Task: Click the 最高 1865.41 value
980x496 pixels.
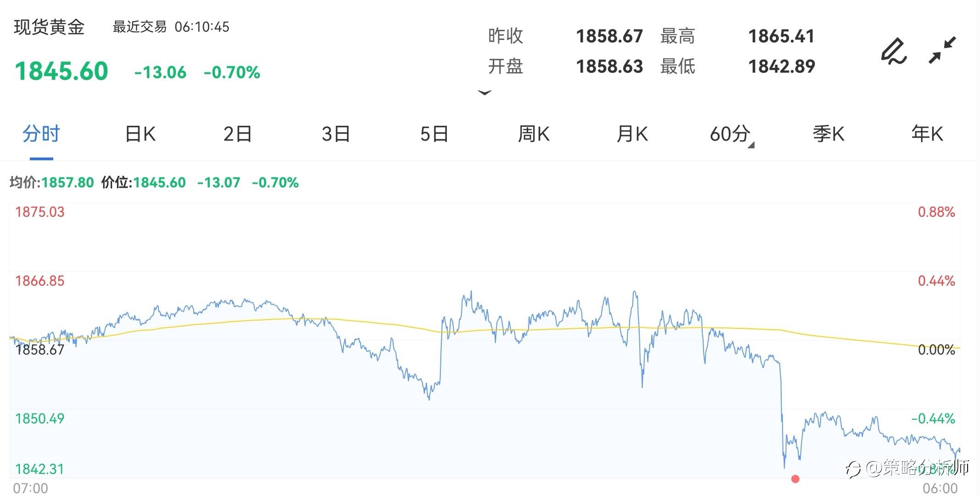Action: 781,36
